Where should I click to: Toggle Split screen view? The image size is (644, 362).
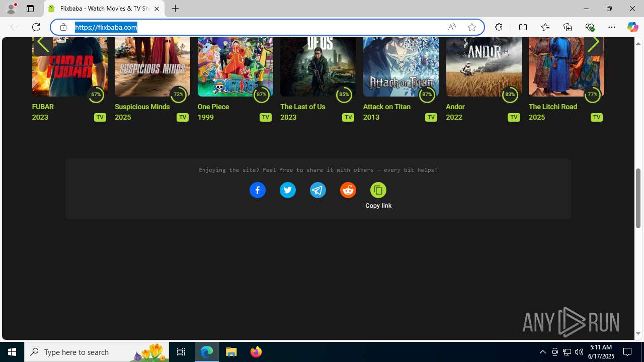(x=523, y=27)
